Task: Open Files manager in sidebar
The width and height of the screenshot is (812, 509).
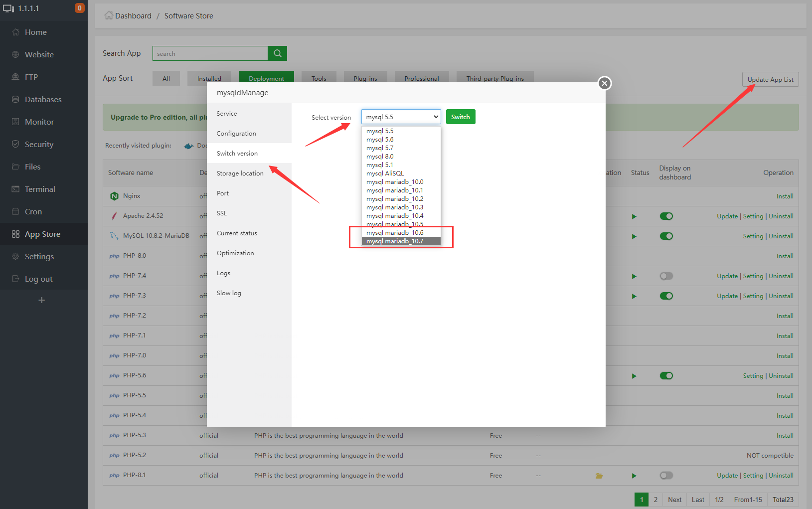Action: (33, 167)
